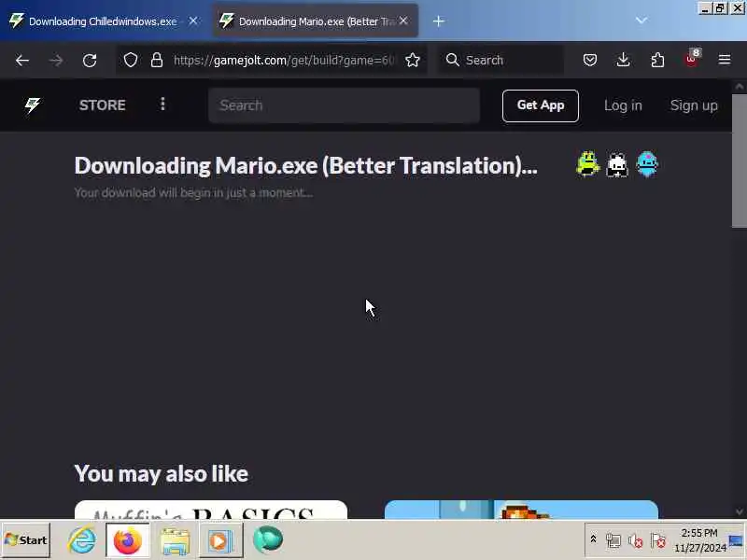Click the uBlock extension icon with badge 8

(x=692, y=59)
